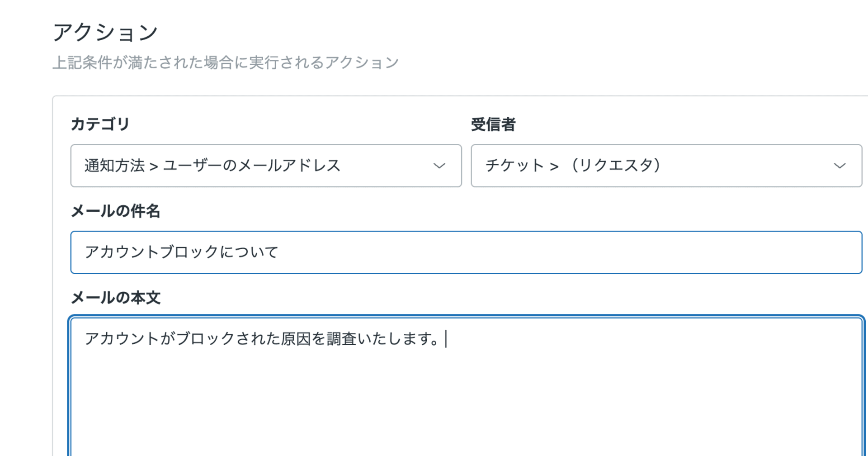Open the 受信者 dropdown
This screenshot has width=868, height=456.
tap(666, 166)
